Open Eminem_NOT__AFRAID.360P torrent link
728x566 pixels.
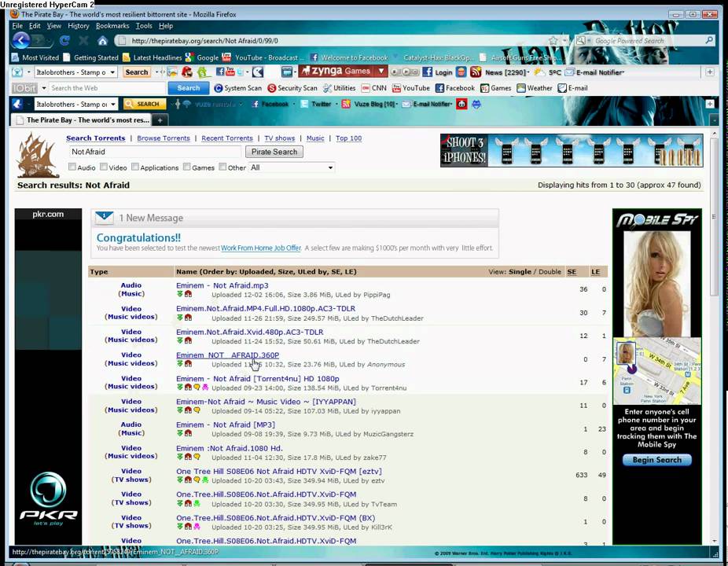(x=227, y=355)
